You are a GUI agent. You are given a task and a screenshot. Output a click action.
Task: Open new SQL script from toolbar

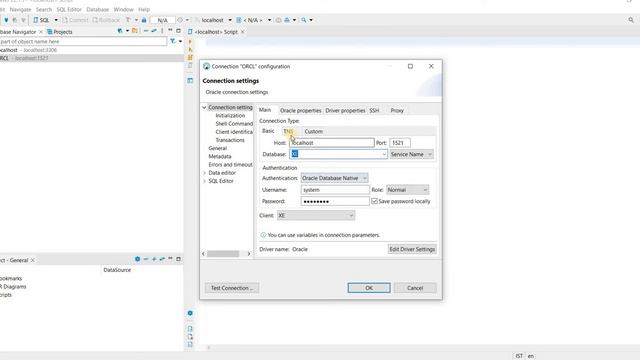41,20
